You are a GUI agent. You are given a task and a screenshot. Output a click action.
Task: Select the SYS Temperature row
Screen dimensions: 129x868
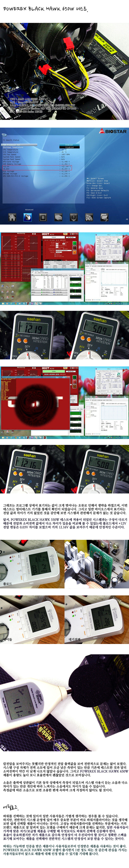[x=41, y=152]
